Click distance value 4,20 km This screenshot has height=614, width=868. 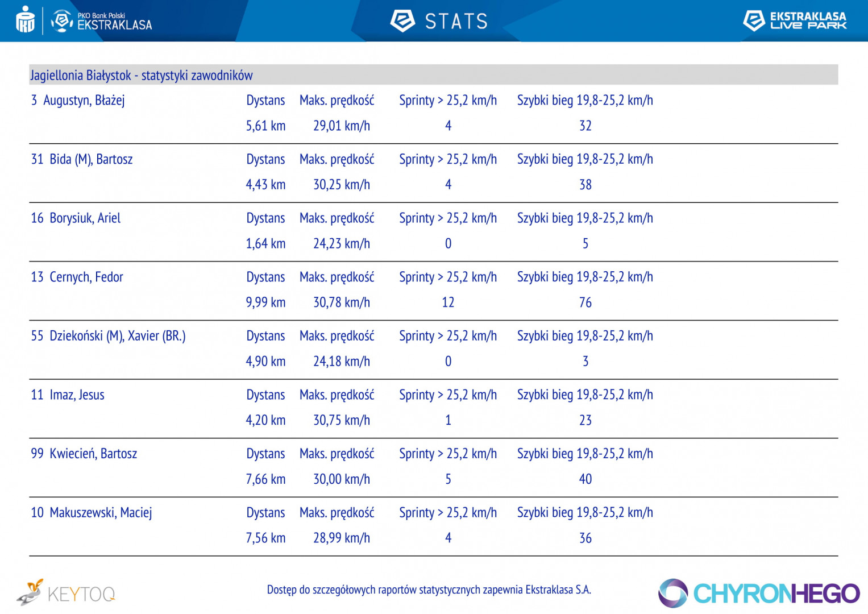[x=265, y=420]
